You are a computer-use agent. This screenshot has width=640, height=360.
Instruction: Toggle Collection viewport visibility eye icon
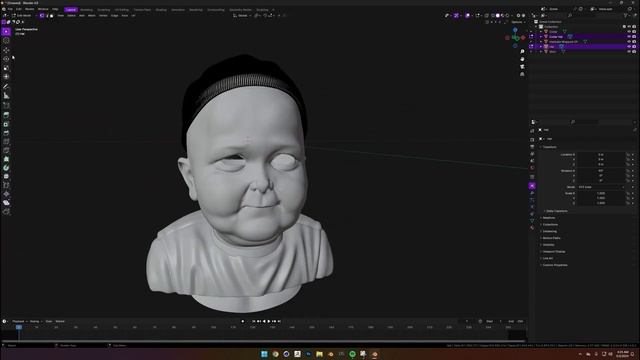629,27
